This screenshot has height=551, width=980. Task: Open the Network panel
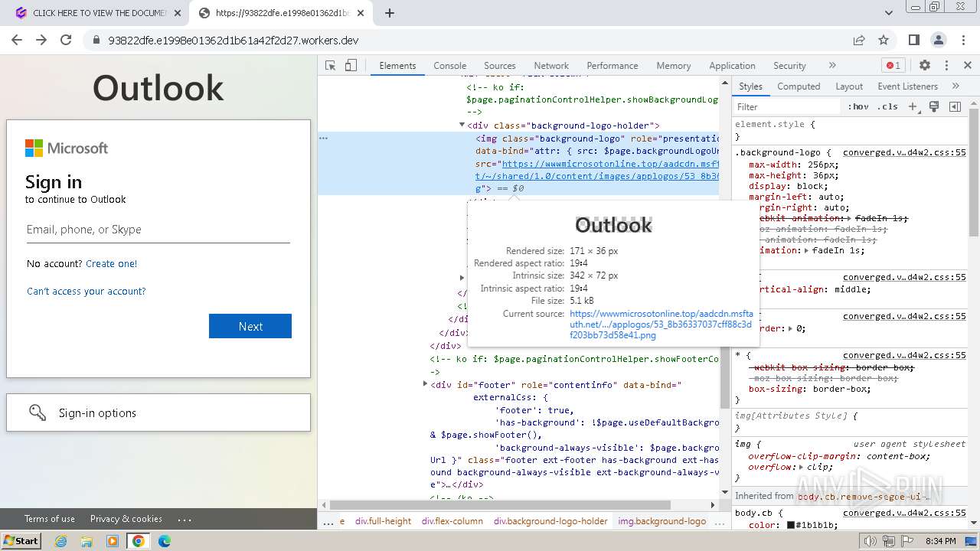[551, 66]
